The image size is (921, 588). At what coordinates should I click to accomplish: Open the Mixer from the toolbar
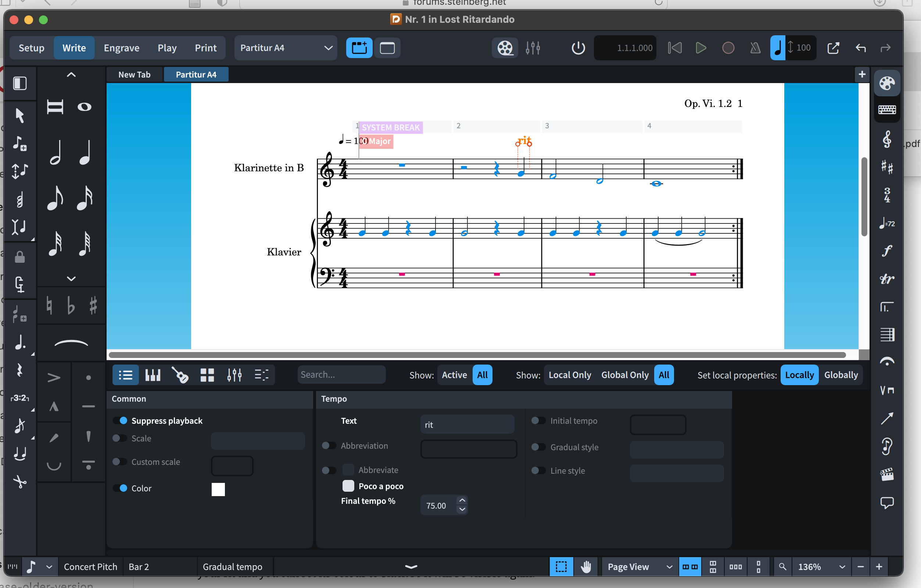(533, 48)
